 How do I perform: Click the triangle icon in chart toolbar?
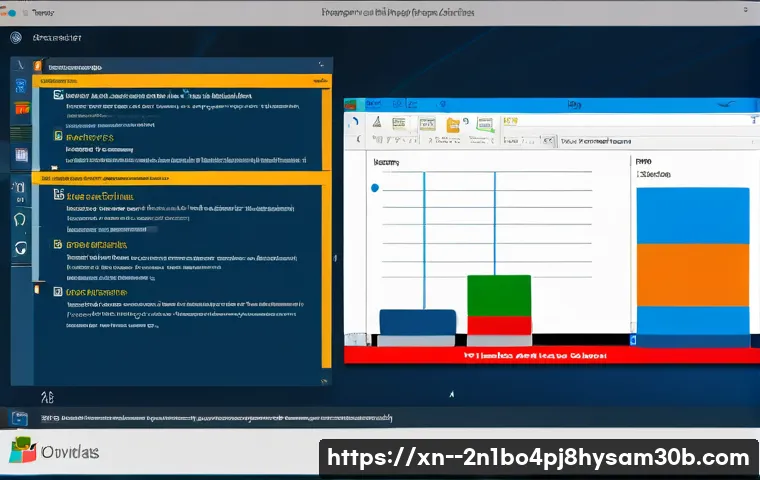(376, 123)
